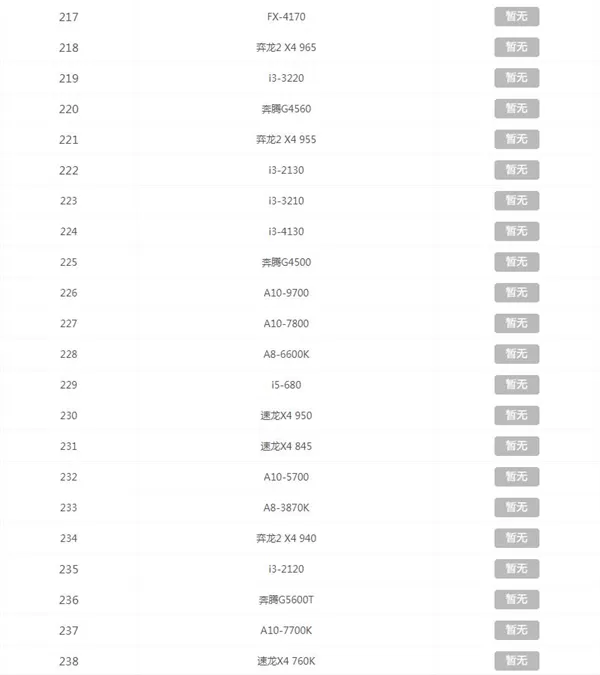The width and height of the screenshot is (600, 675).
Task: Select the 速龙X4 760K processor name
Action: (286, 661)
